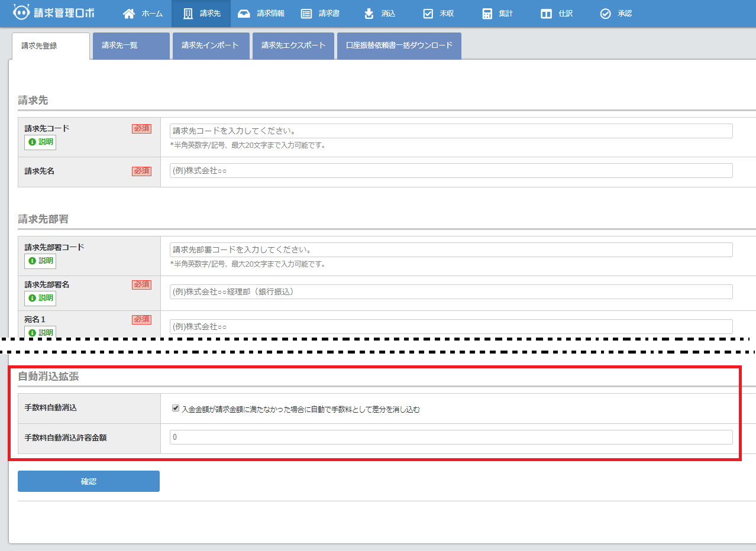756x551 pixels.
Task: Open the 請求先エクスポート tab
Action: (x=293, y=46)
